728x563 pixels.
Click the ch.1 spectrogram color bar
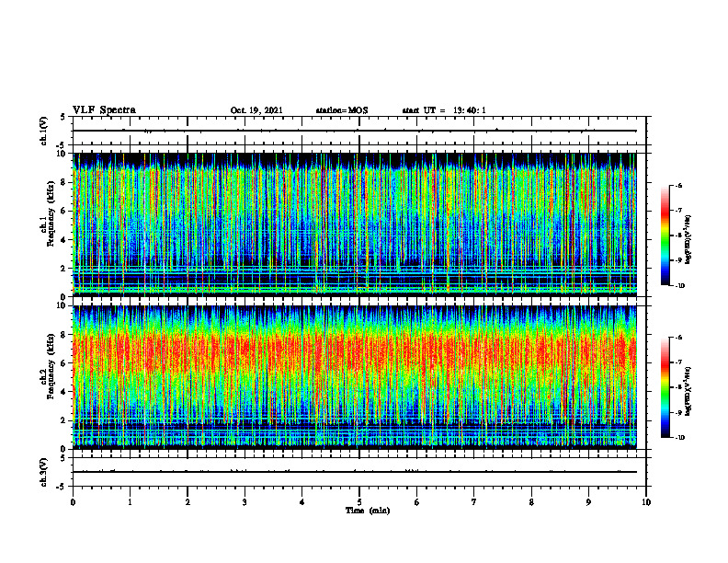(x=665, y=236)
